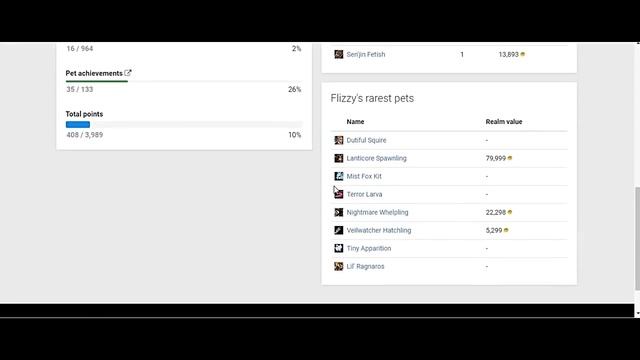Open the Mist Fox Kit link

[364, 176]
